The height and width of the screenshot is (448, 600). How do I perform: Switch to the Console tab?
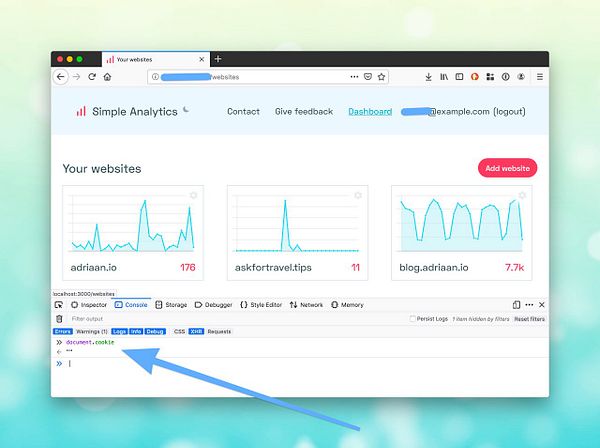pyautogui.click(x=131, y=305)
